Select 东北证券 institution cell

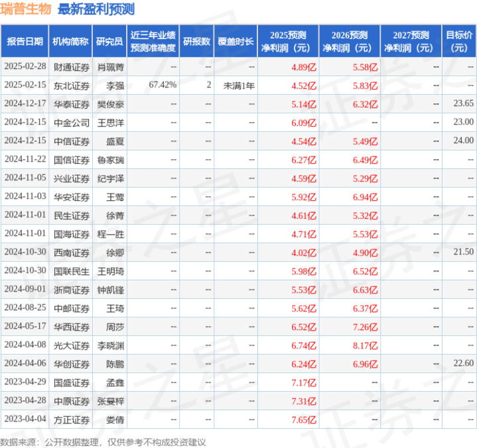pos(72,86)
